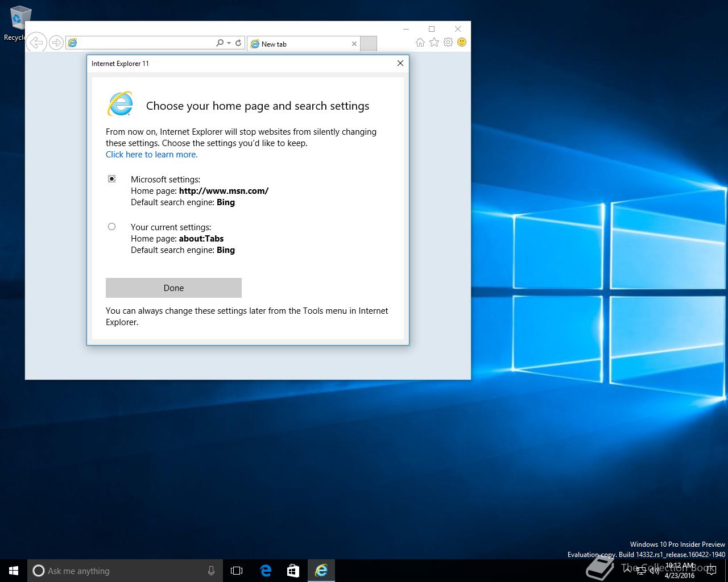This screenshot has width=728, height=582.
Task: Click the Internet Explorer back arrow
Action: tap(36, 43)
